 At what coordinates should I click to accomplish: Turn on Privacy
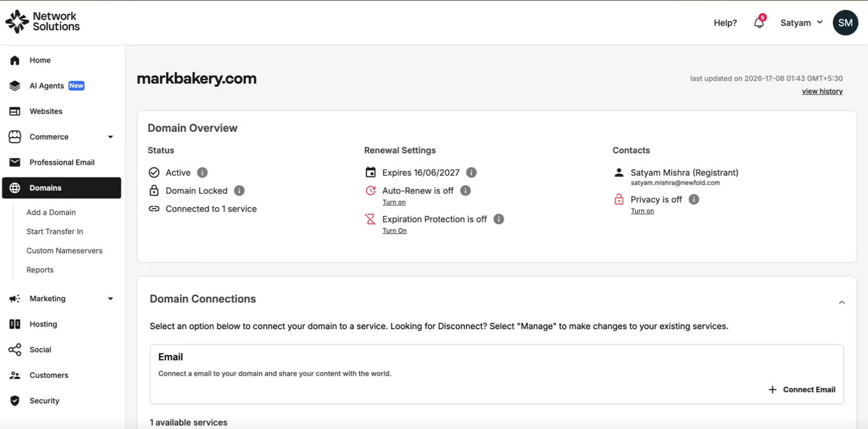pos(642,211)
